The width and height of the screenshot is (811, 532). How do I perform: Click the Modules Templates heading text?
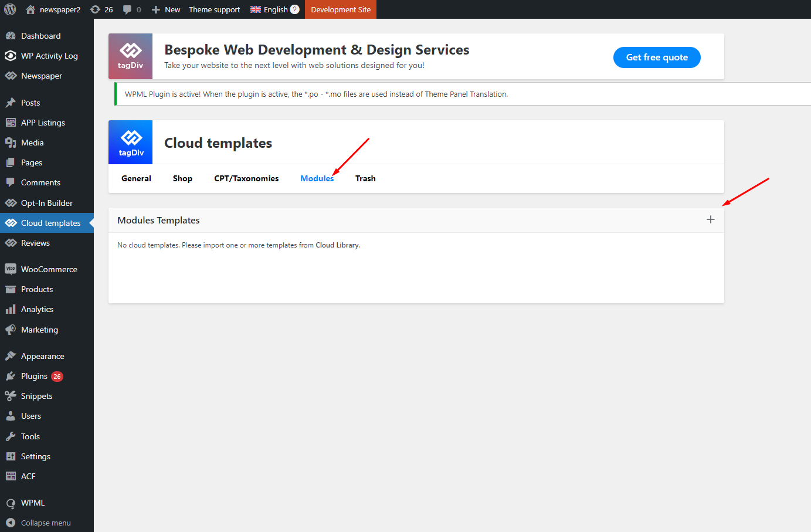(x=158, y=220)
